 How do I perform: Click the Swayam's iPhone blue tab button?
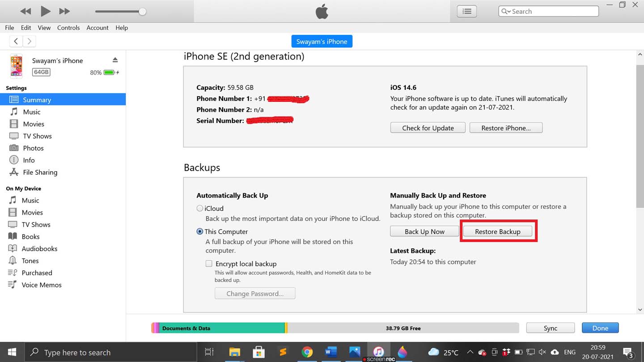coord(322,41)
